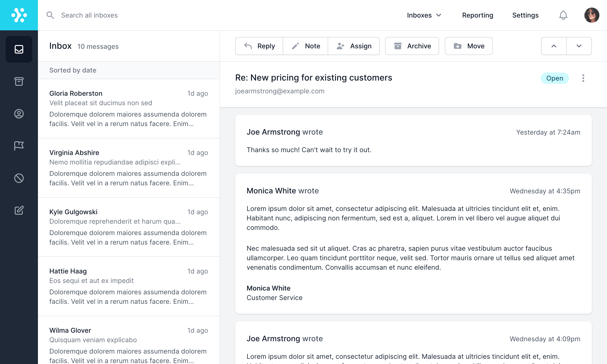The height and width of the screenshot is (364, 607).
Task: Open notifications bell icon
Action: [563, 15]
